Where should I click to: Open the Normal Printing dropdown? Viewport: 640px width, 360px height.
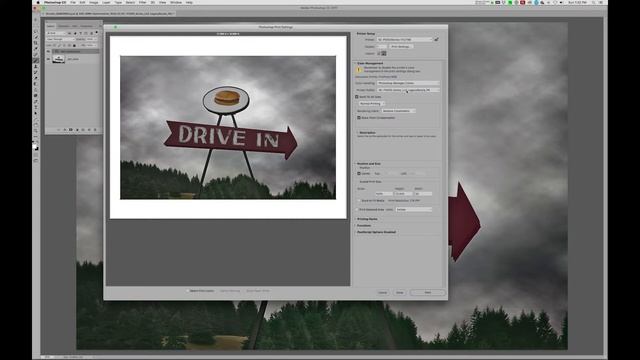(371, 104)
